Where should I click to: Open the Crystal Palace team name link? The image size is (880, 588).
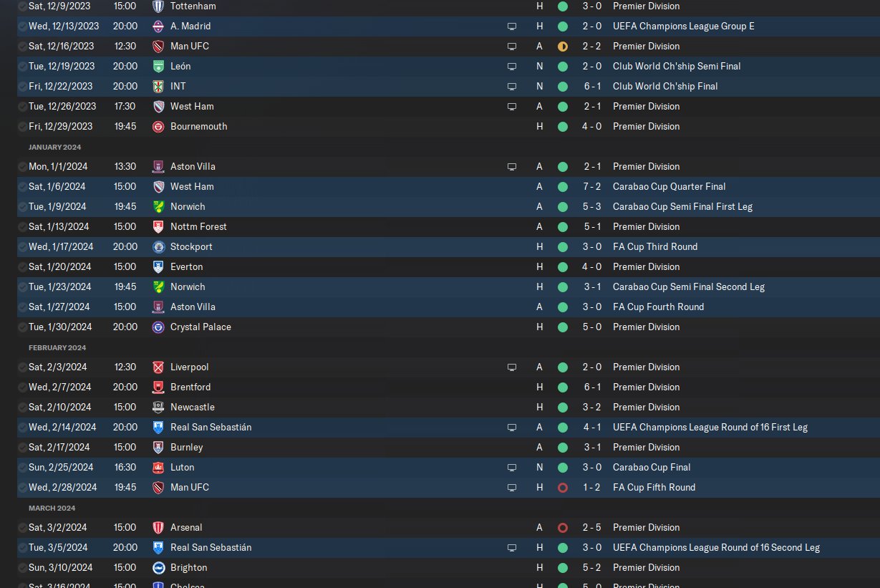(200, 327)
